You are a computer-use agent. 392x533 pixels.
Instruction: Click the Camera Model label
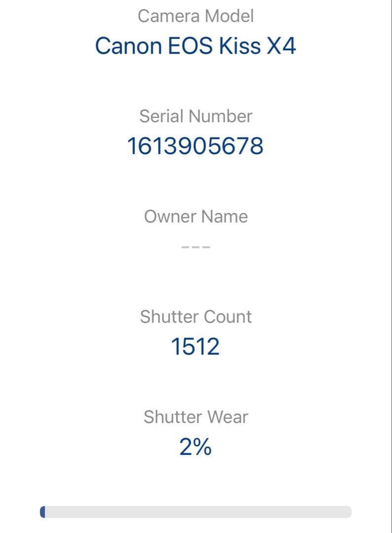click(x=196, y=16)
